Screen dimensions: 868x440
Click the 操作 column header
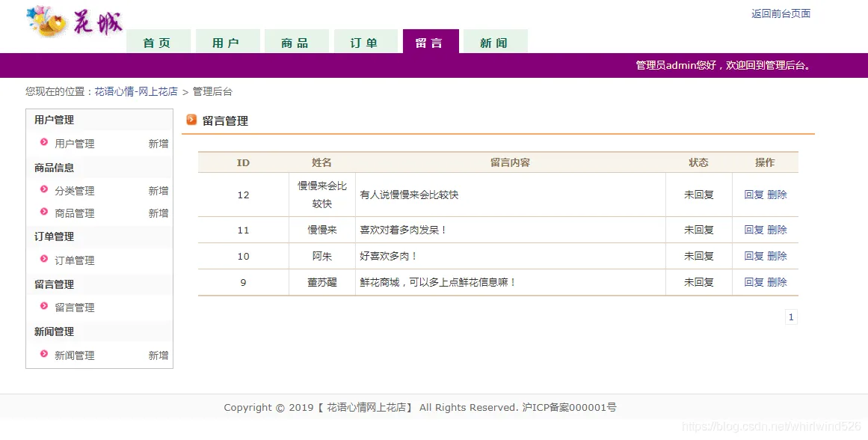point(765,162)
